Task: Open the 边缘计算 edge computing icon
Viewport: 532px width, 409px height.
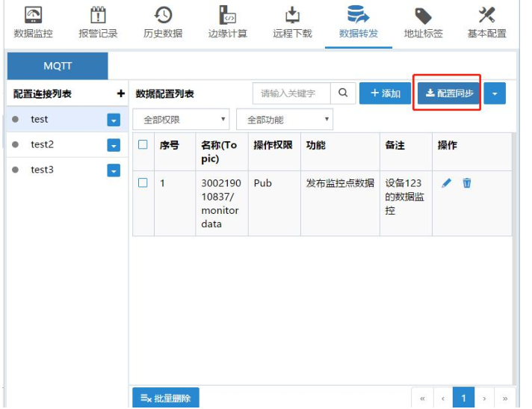Action: (227, 15)
